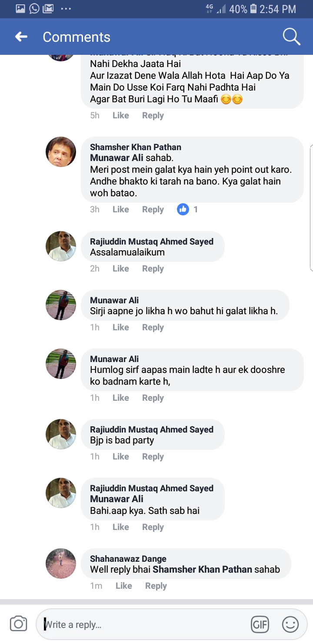Like Shahanawaz Dange's comment

click(x=123, y=586)
